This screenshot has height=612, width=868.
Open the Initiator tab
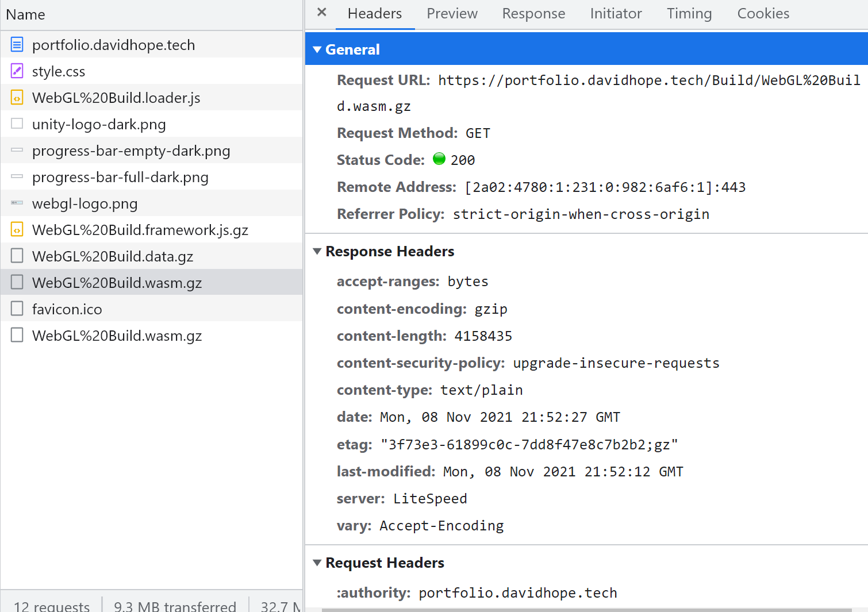[x=616, y=14]
